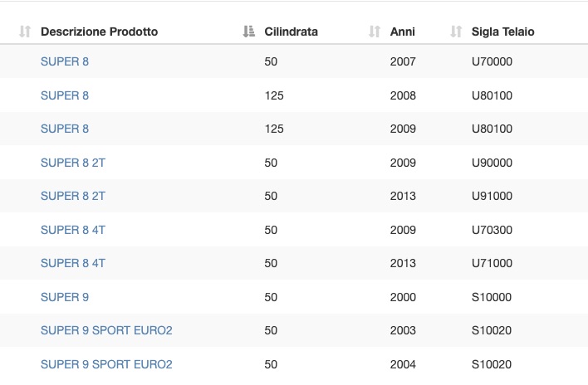588x385 pixels.
Task: Open SUPER 8 125 from 2009
Action: (65, 129)
